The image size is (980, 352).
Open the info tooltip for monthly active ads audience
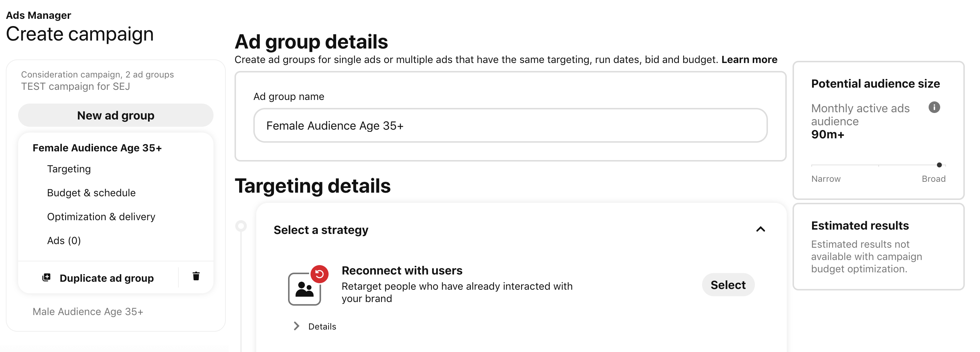tap(934, 108)
